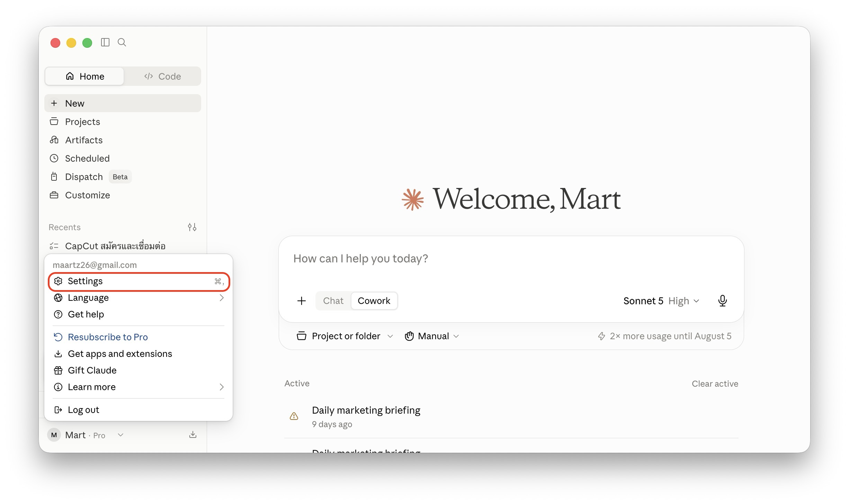Open the Project or folder dropdown
This screenshot has height=504, width=849.
pyautogui.click(x=345, y=336)
